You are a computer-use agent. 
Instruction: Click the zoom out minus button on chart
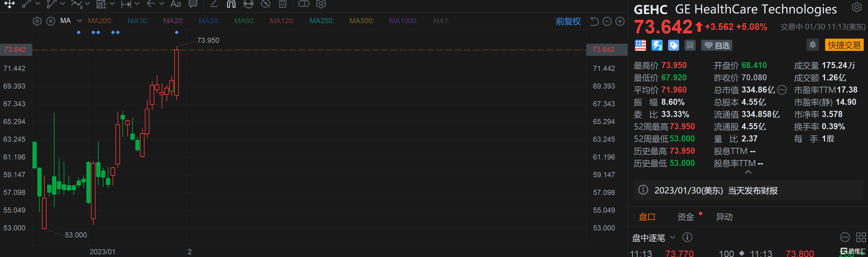coord(607,21)
